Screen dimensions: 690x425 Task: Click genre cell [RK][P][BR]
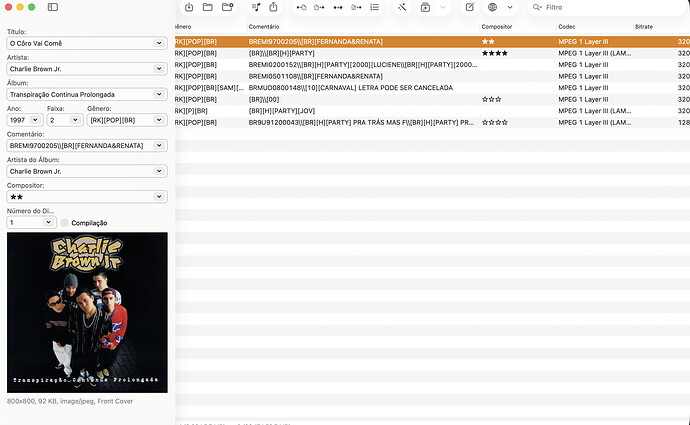pos(191,111)
